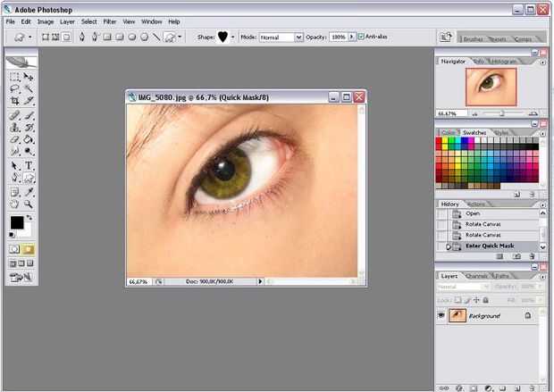
Task: Jump to ImageReady button
Action: click(x=21, y=277)
